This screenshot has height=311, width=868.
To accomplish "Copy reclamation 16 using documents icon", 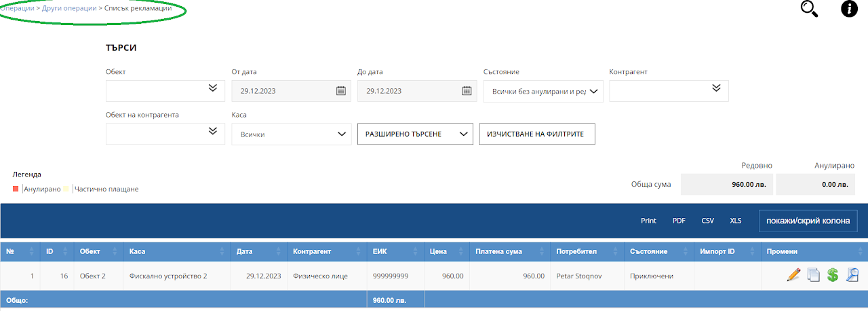I will pos(814,275).
